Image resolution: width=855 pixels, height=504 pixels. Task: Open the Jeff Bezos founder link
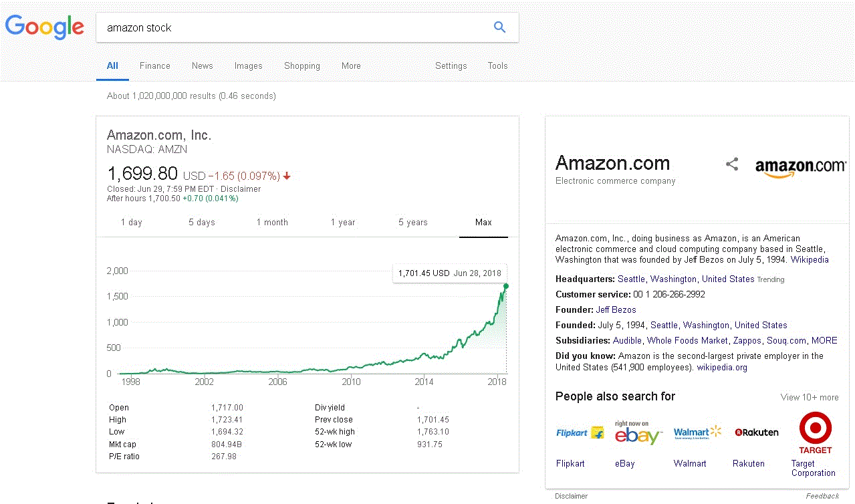[x=616, y=309]
